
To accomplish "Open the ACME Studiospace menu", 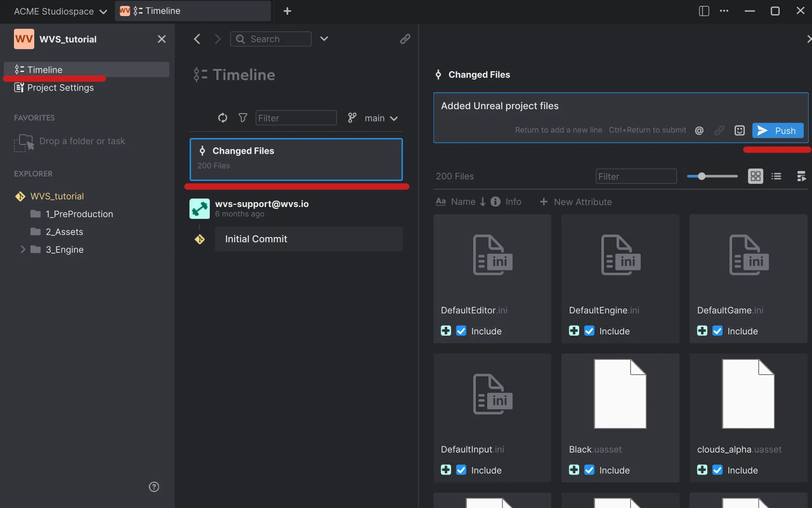I will tap(60, 11).
